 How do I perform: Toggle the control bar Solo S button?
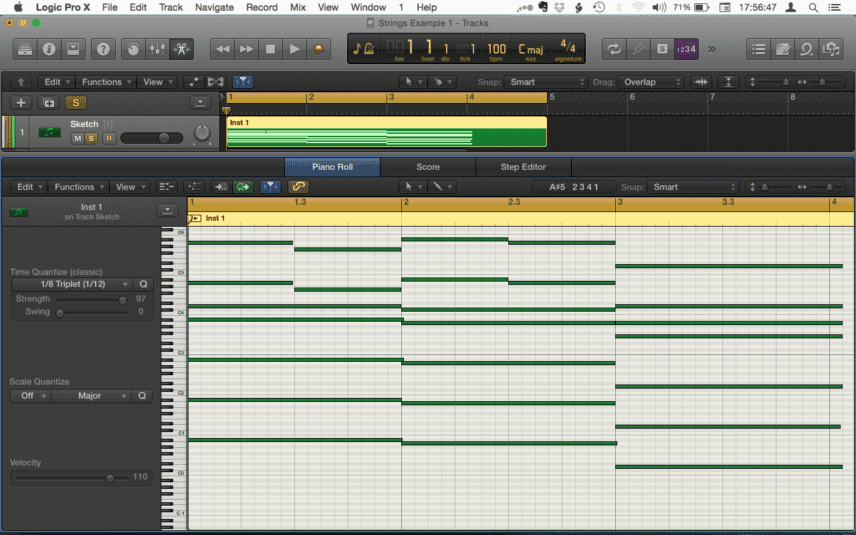click(x=662, y=49)
